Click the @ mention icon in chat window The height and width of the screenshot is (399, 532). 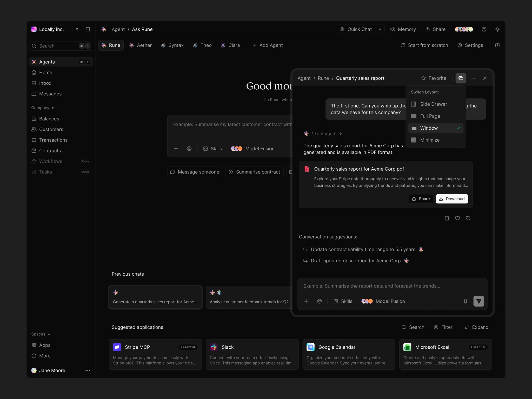pyautogui.click(x=320, y=301)
